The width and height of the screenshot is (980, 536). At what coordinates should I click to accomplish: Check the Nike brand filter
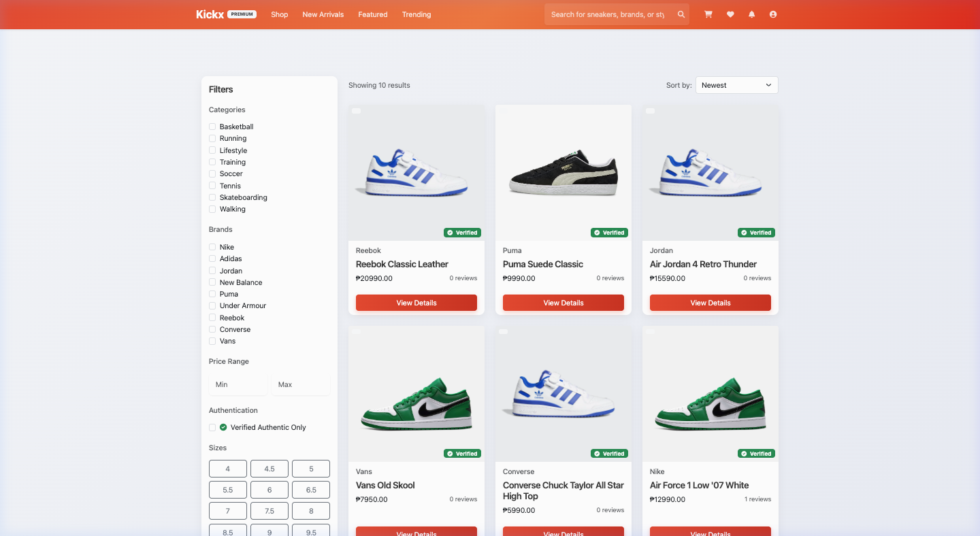coord(212,247)
